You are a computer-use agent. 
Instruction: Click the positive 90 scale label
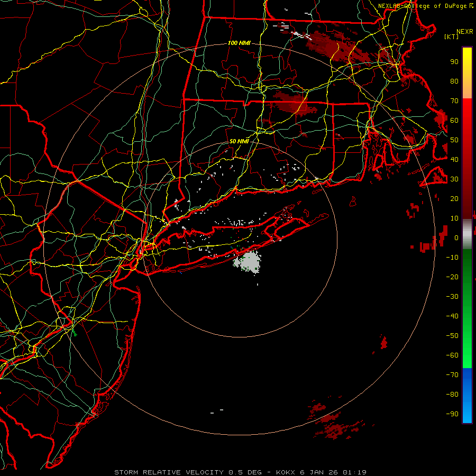454,62
